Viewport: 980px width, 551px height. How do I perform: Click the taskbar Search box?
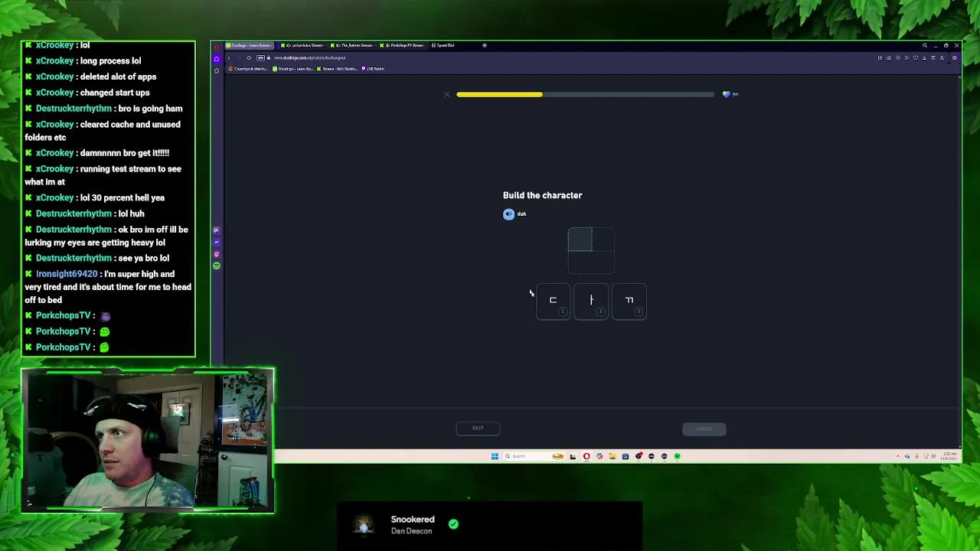[x=534, y=456]
